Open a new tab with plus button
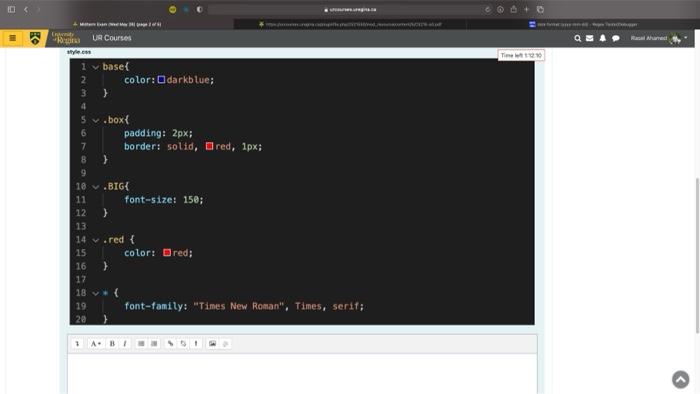The height and width of the screenshot is (394, 700). pos(526,9)
